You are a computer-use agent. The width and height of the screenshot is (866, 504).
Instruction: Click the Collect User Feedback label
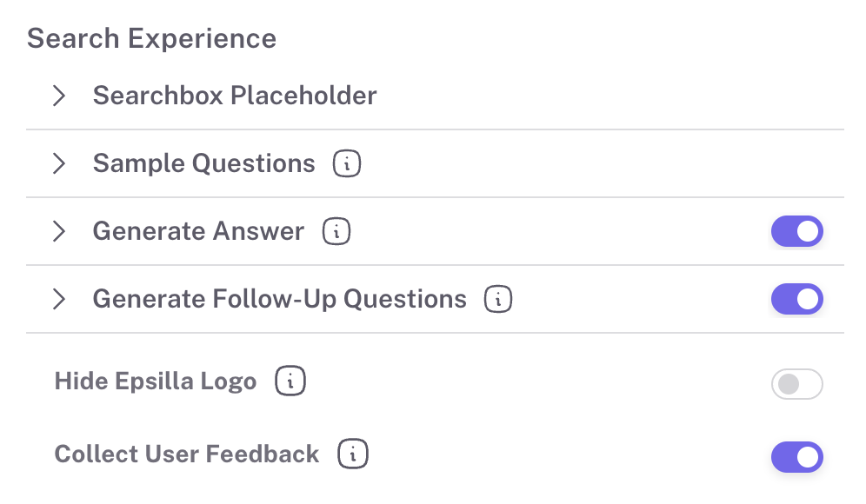(x=187, y=454)
